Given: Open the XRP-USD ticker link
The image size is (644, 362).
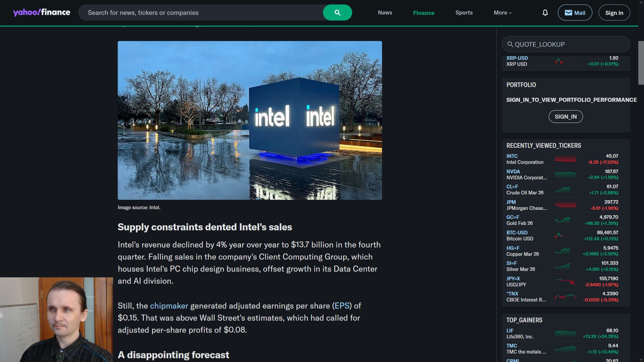Looking at the screenshot, I should tap(517, 58).
